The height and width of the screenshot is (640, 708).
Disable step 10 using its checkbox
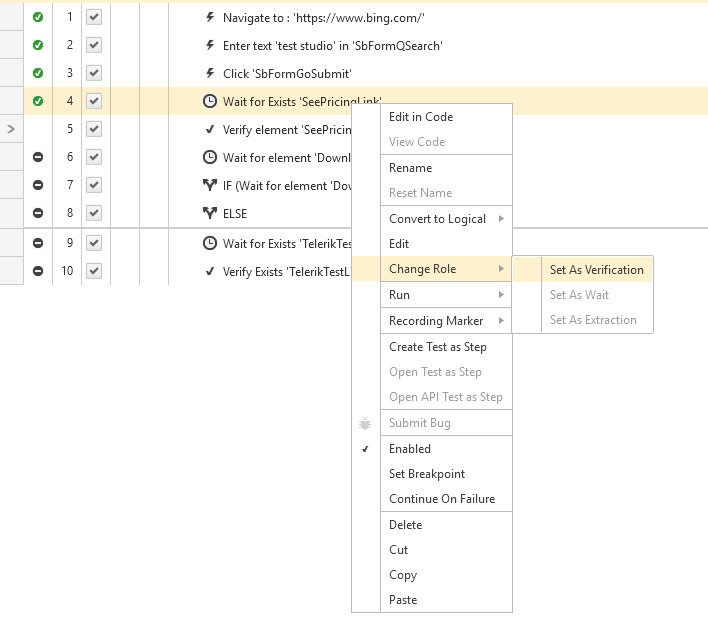click(93, 271)
